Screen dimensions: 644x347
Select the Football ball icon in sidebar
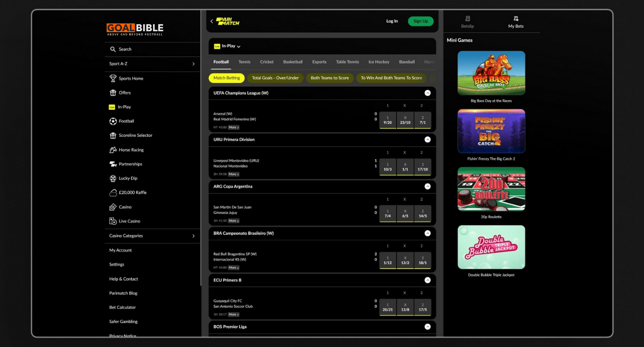pyautogui.click(x=113, y=121)
